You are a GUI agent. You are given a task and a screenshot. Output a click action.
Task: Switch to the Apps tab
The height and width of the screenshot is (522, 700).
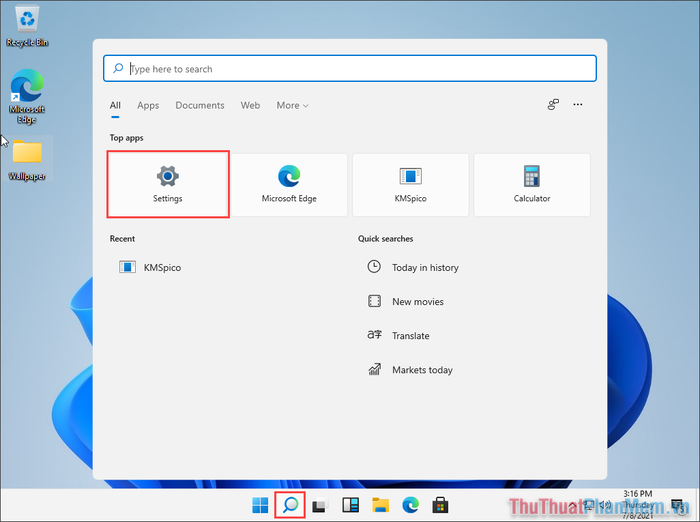[x=148, y=105]
